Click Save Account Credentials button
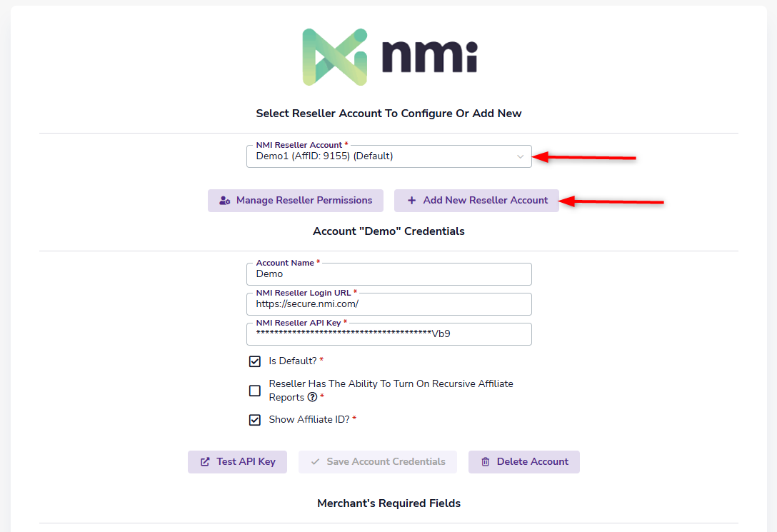This screenshot has width=777, height=532. (x=378, y=462)
